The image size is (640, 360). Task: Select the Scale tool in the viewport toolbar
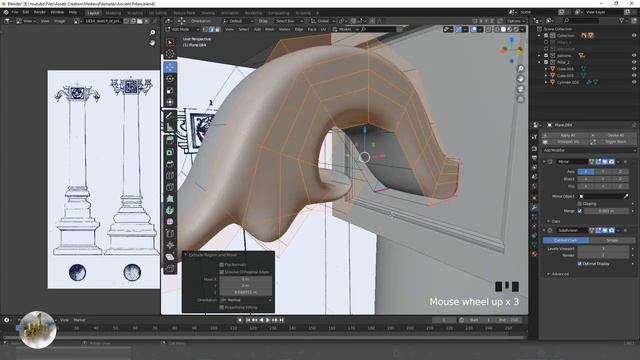tap(170, 90)
